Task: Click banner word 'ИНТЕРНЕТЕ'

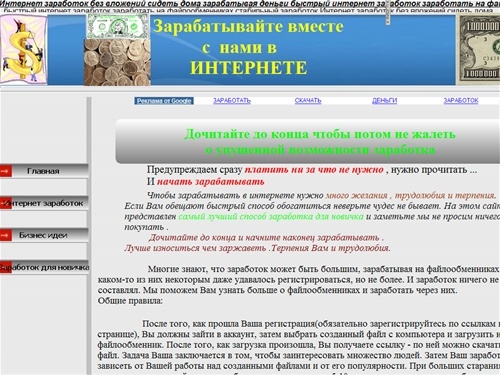Action: click(248, 68)
